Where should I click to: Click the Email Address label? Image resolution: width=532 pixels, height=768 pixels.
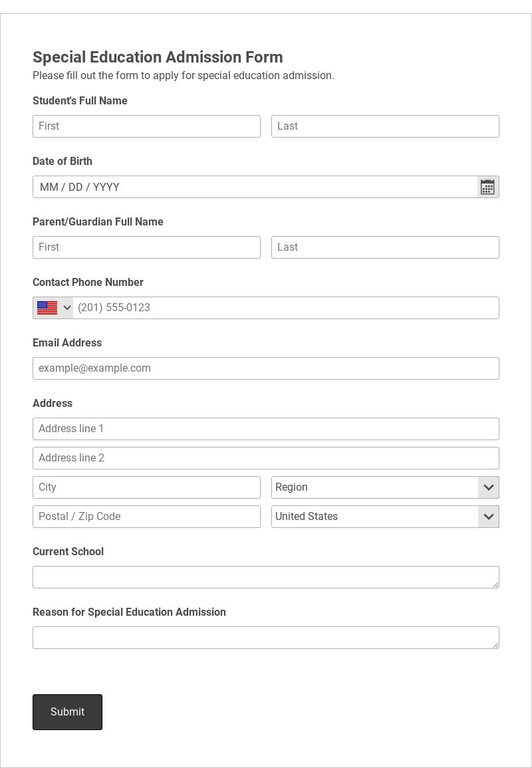[67, 343]
